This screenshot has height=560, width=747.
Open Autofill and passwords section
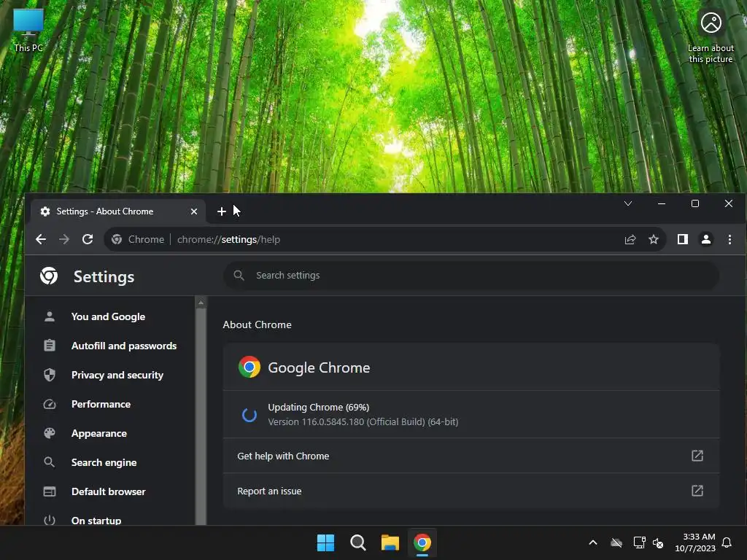click(x=124, y=346)
